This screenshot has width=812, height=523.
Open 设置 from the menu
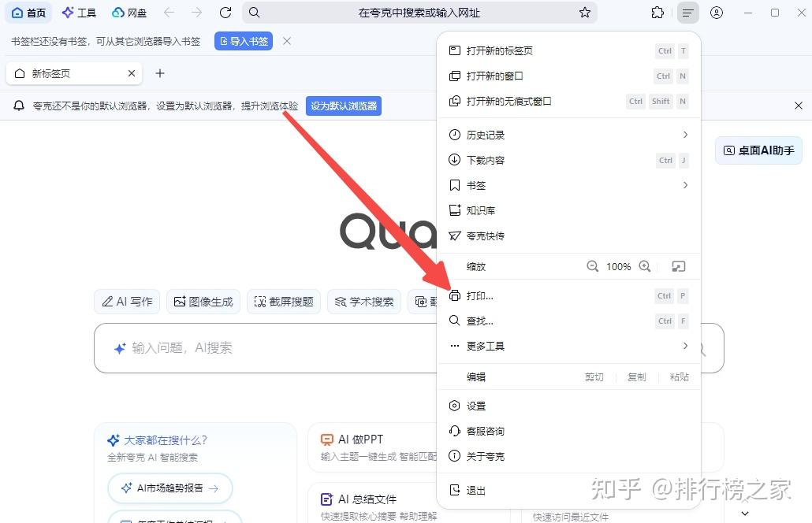click(x=568, y=406)
